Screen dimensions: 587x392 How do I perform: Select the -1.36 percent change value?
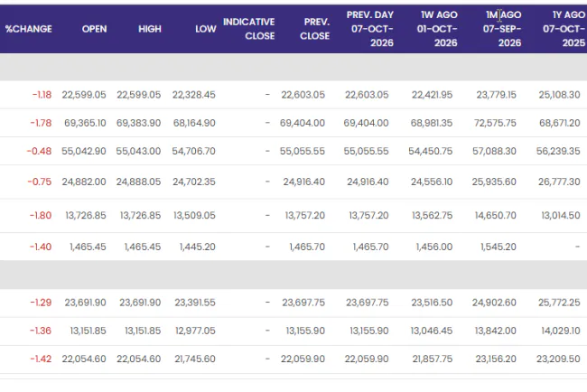41,331
